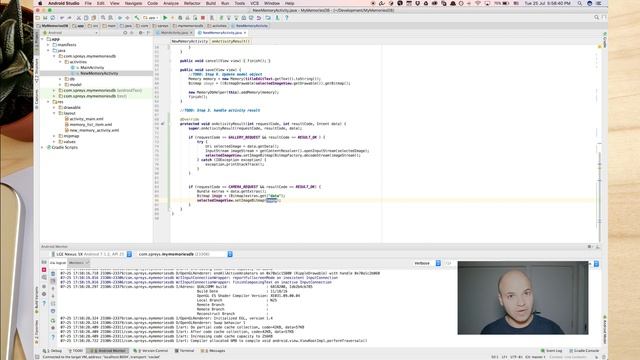This screenshot has width=640, height=360.
Task: Open the Build menu
Action: tap(211, 3)
